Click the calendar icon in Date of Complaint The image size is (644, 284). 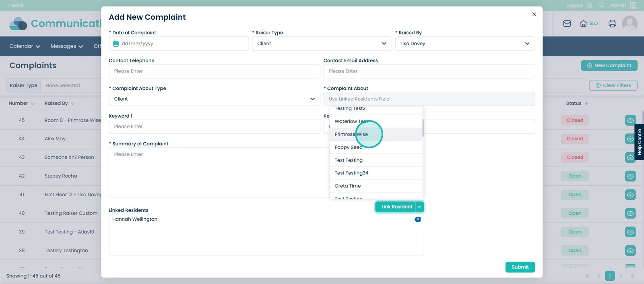[x=116, y=44]
